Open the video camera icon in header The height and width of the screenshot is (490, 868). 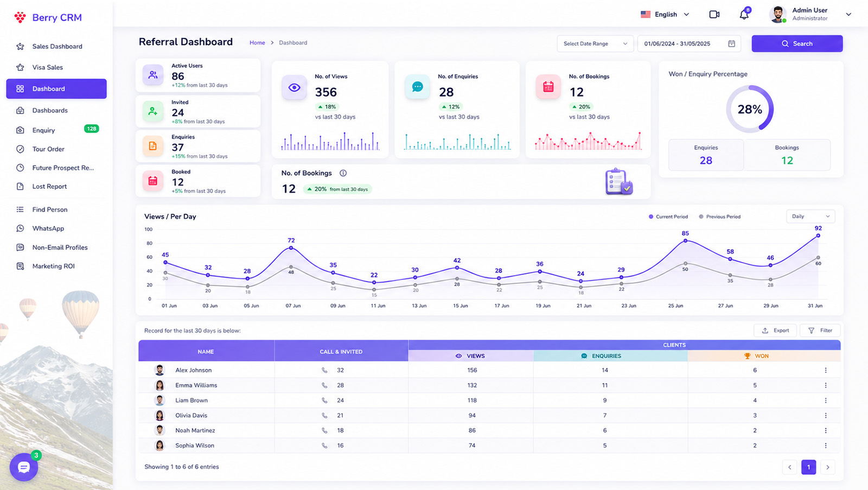[x=714, y=15]
